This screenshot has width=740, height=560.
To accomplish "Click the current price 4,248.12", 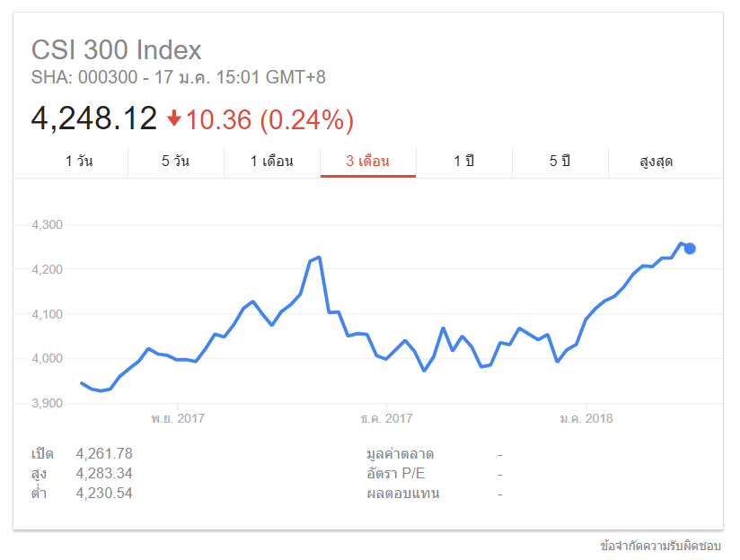I will (94, 118).
